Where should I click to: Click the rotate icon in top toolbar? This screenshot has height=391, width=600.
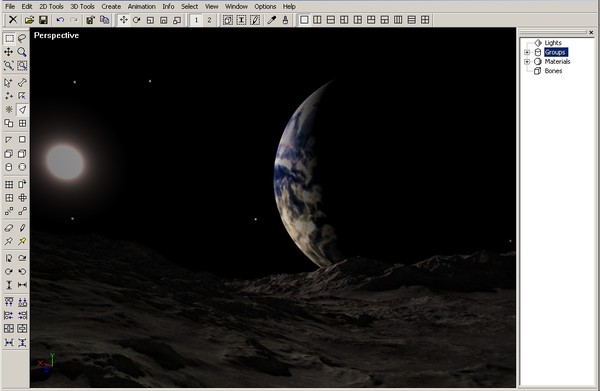click(137, 20)
